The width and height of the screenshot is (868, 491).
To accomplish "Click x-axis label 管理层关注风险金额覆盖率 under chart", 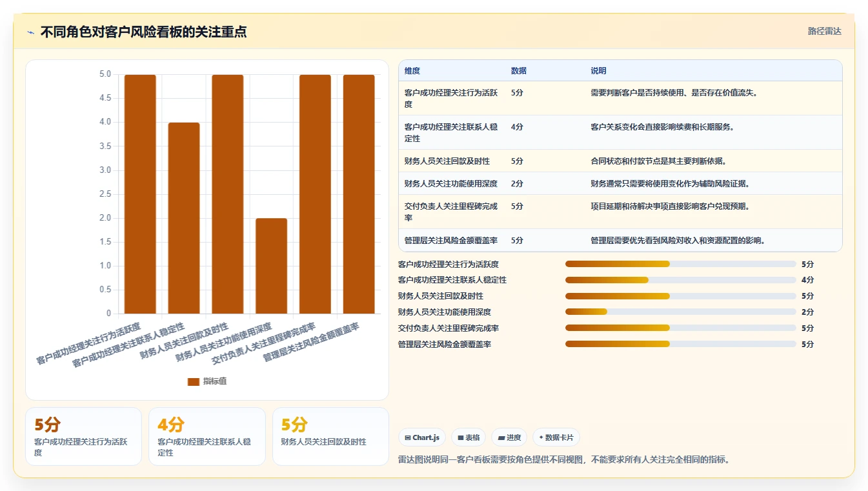I will (x=311, y=341).
